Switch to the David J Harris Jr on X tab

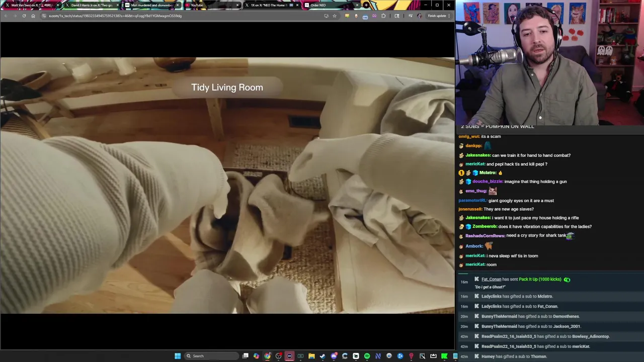pos(92,5)
